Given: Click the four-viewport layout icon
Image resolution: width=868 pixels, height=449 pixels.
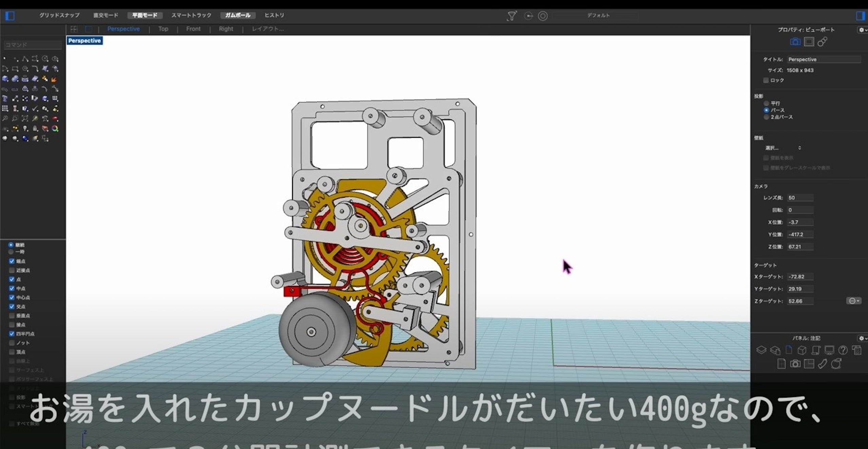Looking at the screenshot, I should 74,29.
